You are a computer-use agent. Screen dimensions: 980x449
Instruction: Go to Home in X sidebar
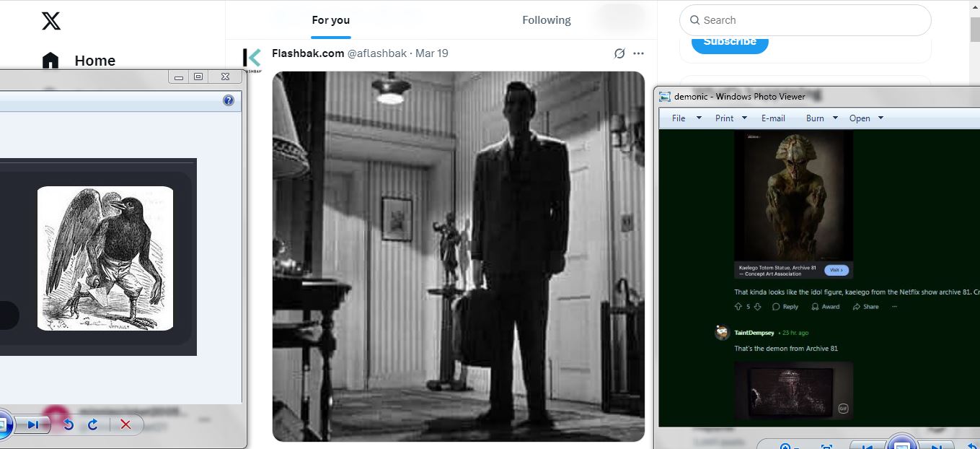tap(79, 61)
